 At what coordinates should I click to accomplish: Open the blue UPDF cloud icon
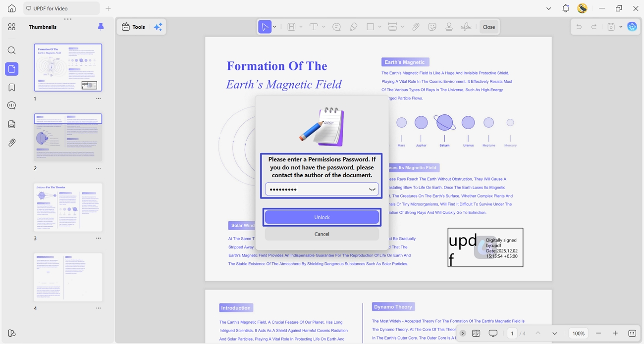[632, 27]
